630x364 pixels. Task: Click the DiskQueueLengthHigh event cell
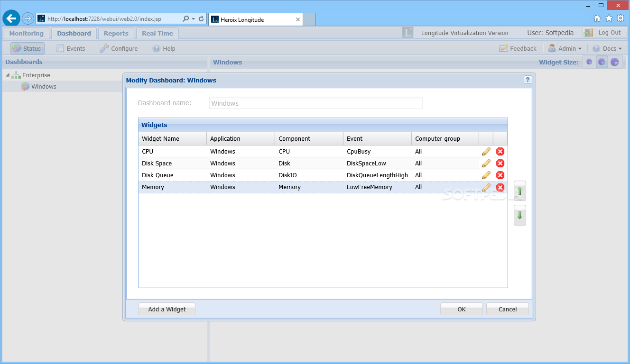[x=377, y=175]
